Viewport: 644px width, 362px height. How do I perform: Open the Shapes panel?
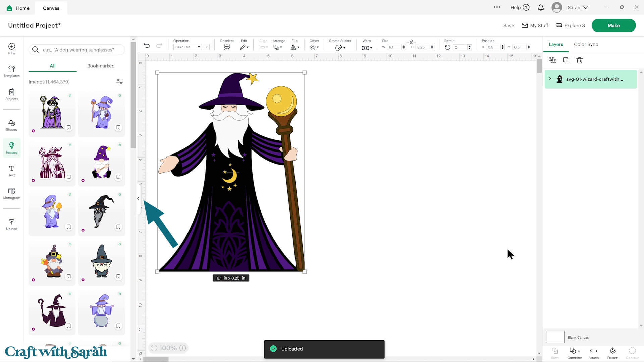click(11, 124)
